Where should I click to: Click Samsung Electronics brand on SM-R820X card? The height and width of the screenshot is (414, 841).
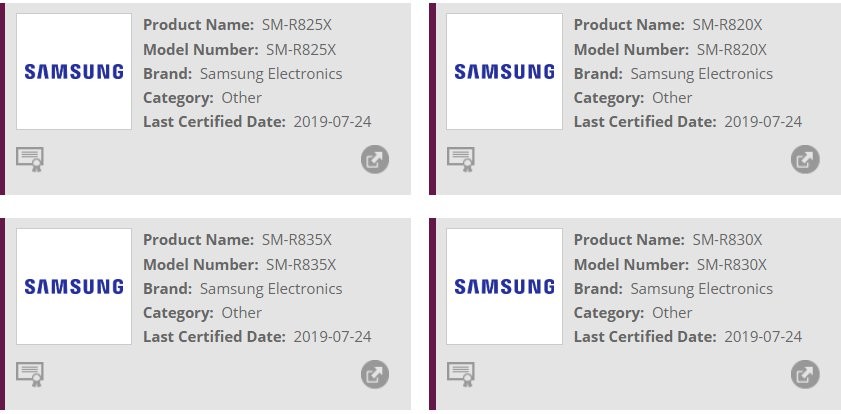702,74
